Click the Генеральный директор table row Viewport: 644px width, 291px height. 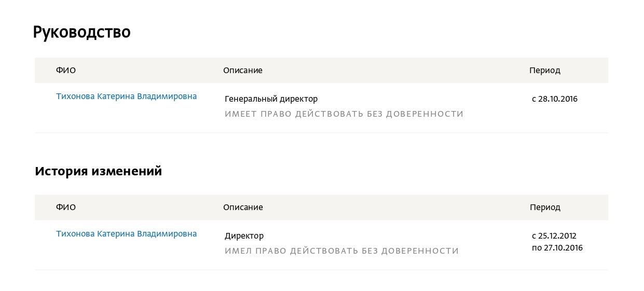pyautogui.click(x=321, y=108)
